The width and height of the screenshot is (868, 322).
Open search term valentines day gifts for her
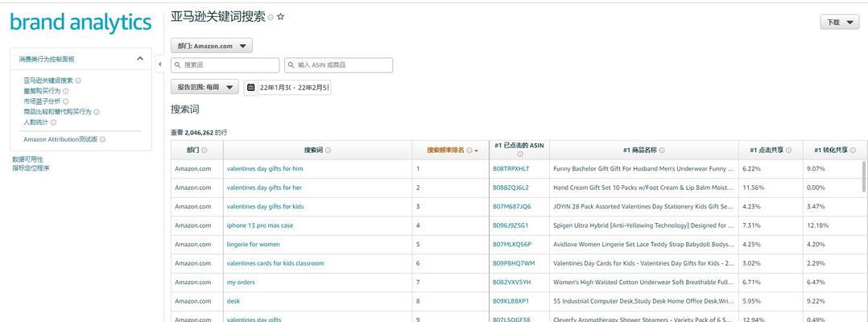265,188
